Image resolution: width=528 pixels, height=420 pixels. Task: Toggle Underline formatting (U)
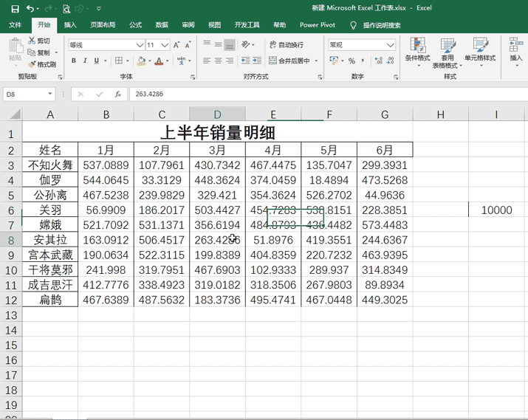pyautogui.click(x=97, y=61)
